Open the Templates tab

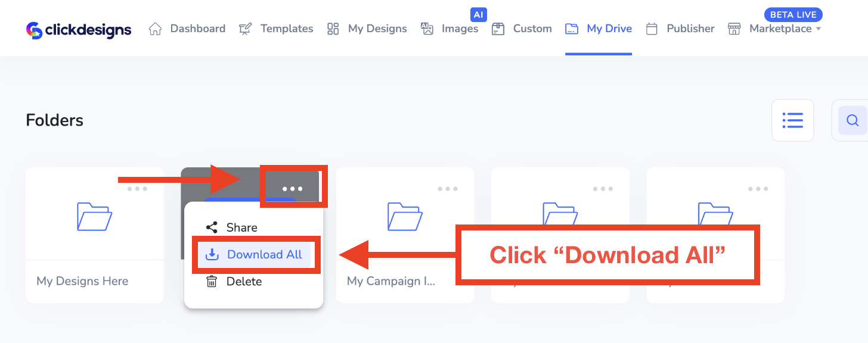[x=275, y=29]
